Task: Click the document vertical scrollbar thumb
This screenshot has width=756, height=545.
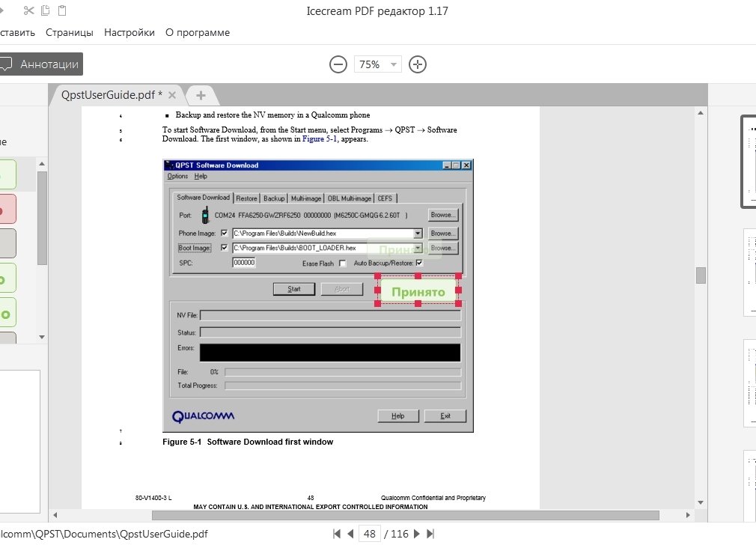Action: pyautogui.click(x=701, y=275)
